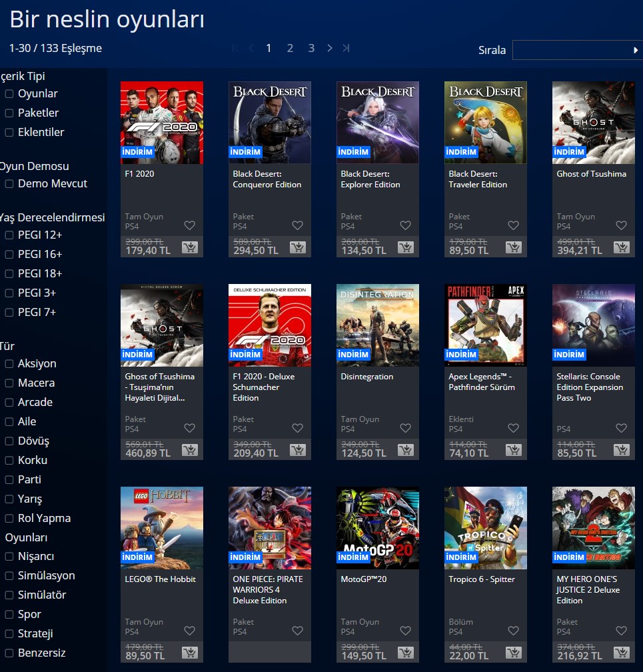
Task: Favorite Stellaris Expansion Pass Two heart
Action: [x=622, y=428]
